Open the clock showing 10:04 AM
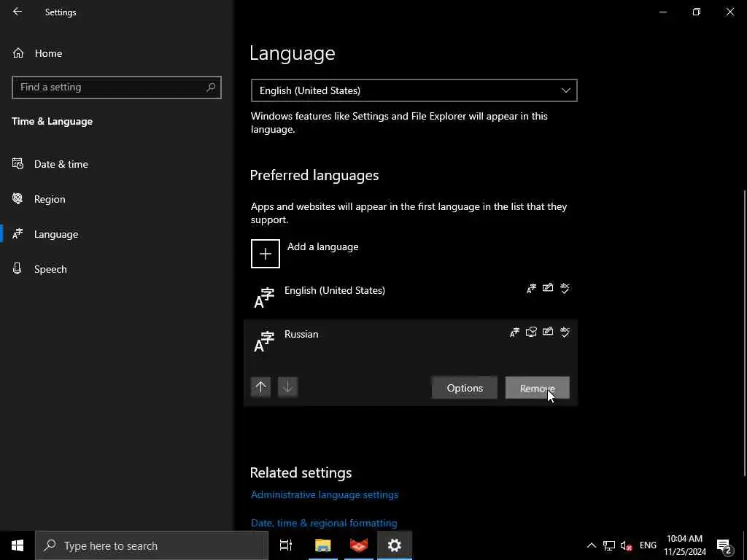 coord(684,545)
